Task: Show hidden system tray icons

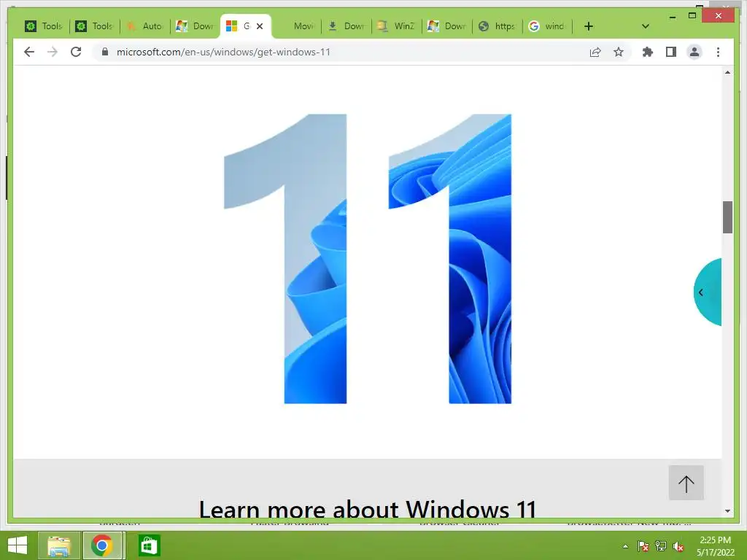Action: [625, 546]
